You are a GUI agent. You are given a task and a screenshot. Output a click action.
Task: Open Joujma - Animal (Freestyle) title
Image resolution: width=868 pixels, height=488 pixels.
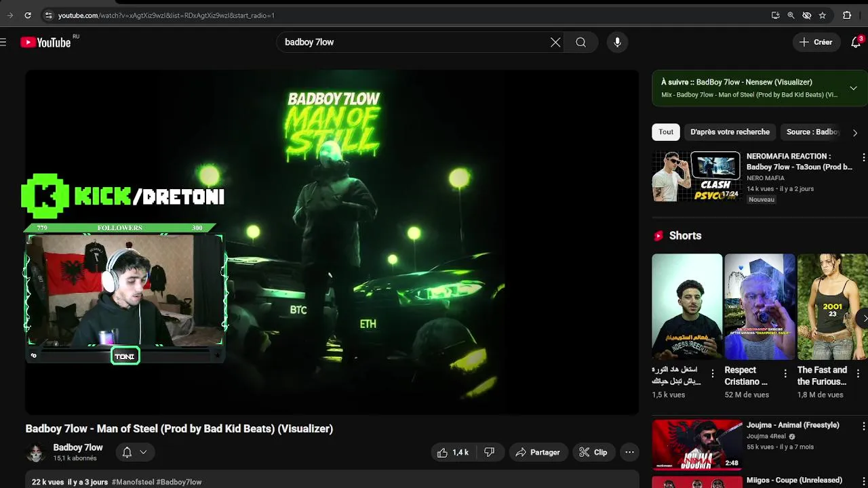click(x=793, y=425)
